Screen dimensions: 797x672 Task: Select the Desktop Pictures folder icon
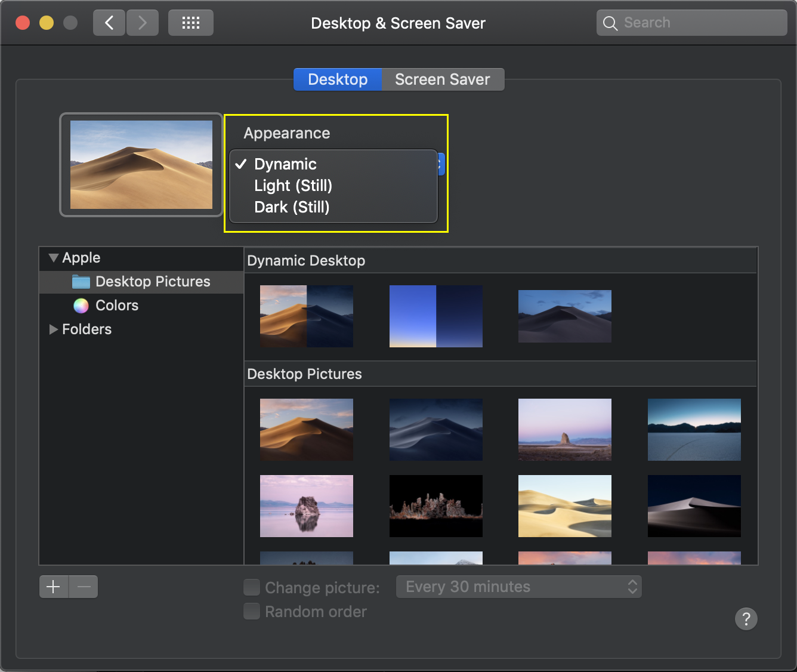(81, 282)
